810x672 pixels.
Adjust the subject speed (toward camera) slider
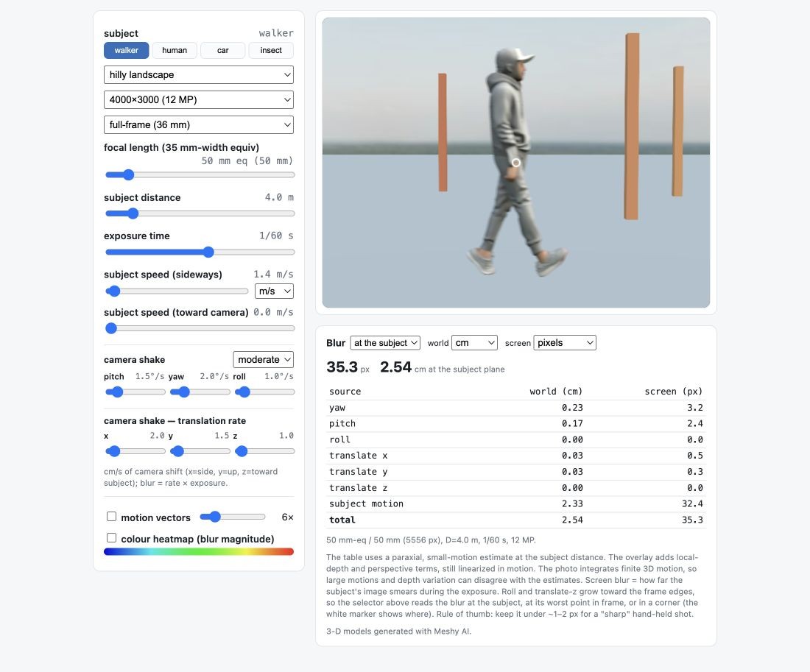point(200,328)
